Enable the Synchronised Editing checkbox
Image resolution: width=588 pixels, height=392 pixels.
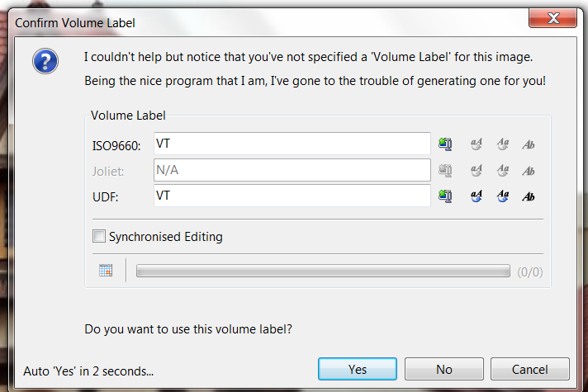pyautogui.click(x=99, y=237)
